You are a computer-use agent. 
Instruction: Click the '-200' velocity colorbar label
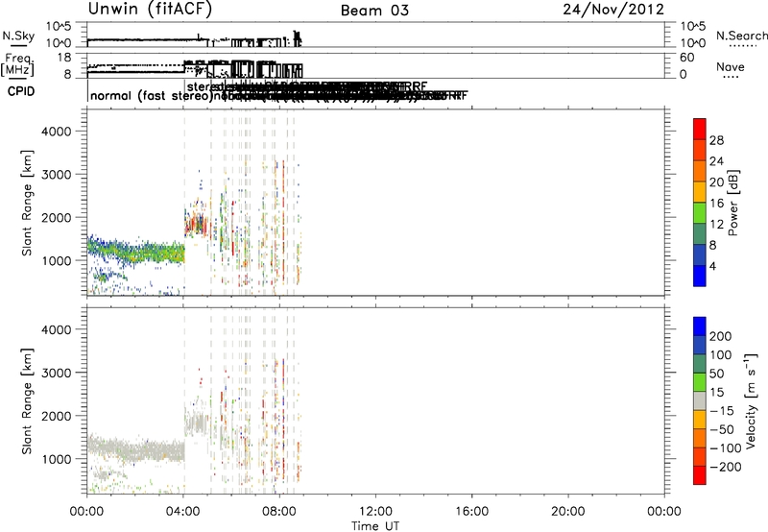click(x=725, y=467)
